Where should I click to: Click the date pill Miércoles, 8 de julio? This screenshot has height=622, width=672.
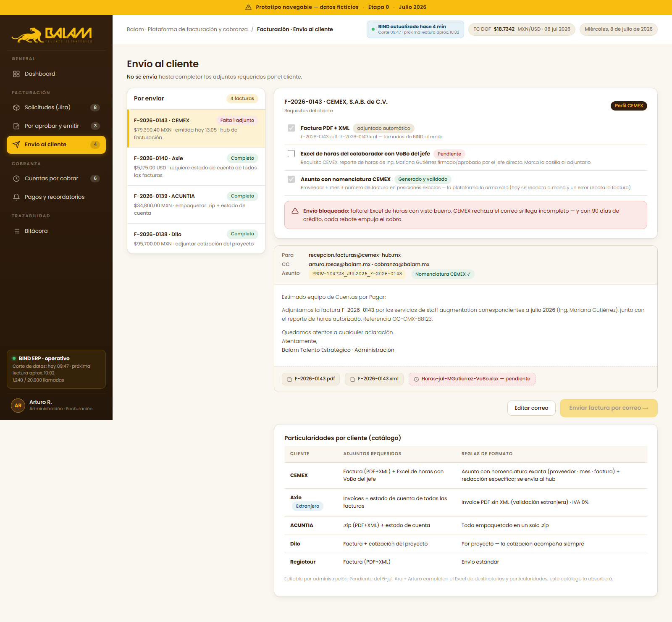pyautogui.click(x=619, y=29)
